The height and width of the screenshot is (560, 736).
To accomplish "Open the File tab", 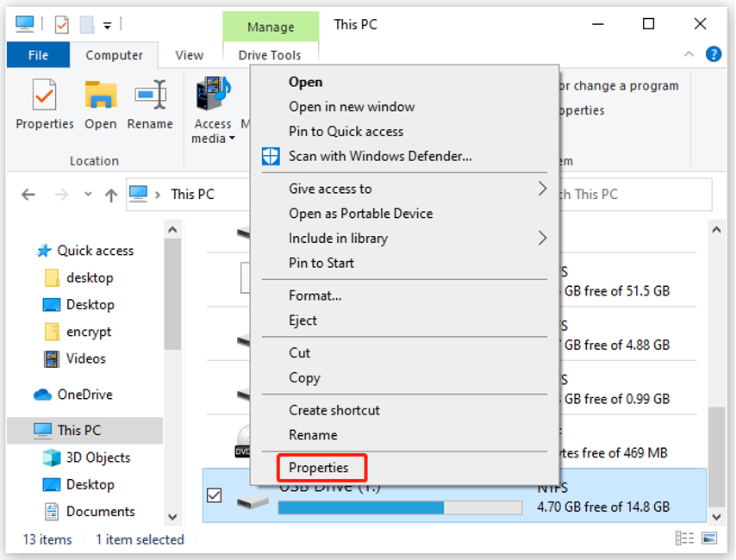I will coord(39,55).
